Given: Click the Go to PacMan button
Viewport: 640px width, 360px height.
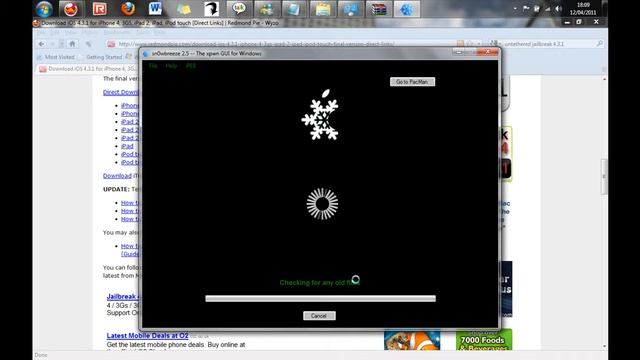Looking at the screenshot, I should point(412,82).
